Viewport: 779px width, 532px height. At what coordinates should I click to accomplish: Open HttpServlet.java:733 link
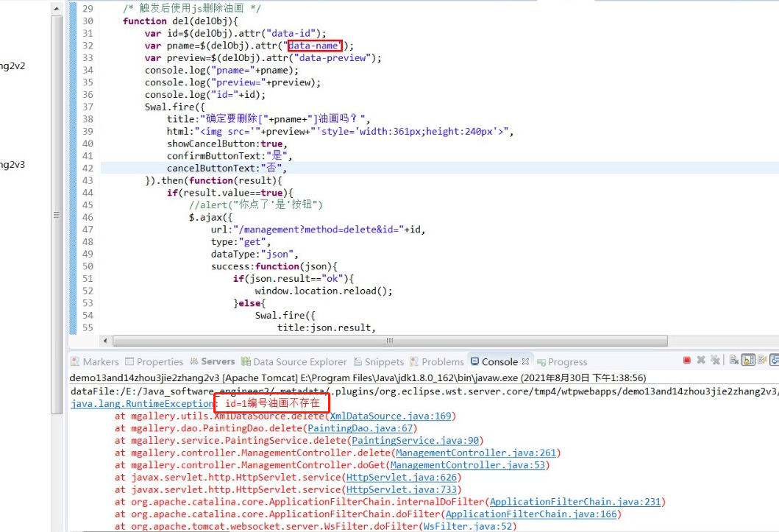click(x=402, y=490)
